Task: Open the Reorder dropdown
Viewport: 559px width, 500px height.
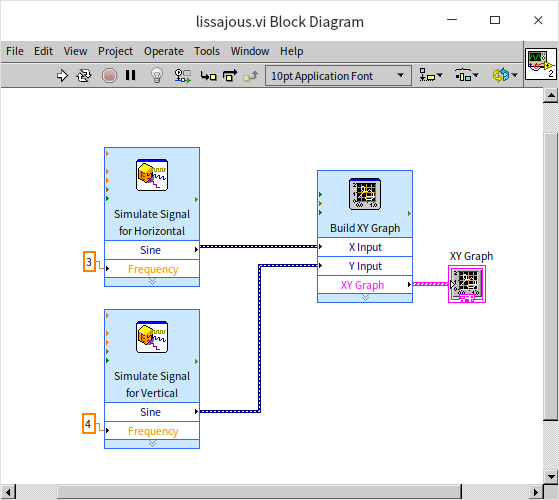Action: click(x=505, y=76)
